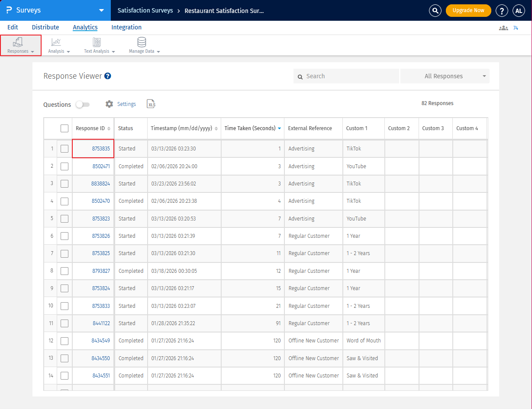Open response ID 8838824 link
532x409 pixels.
click(100, 184)
